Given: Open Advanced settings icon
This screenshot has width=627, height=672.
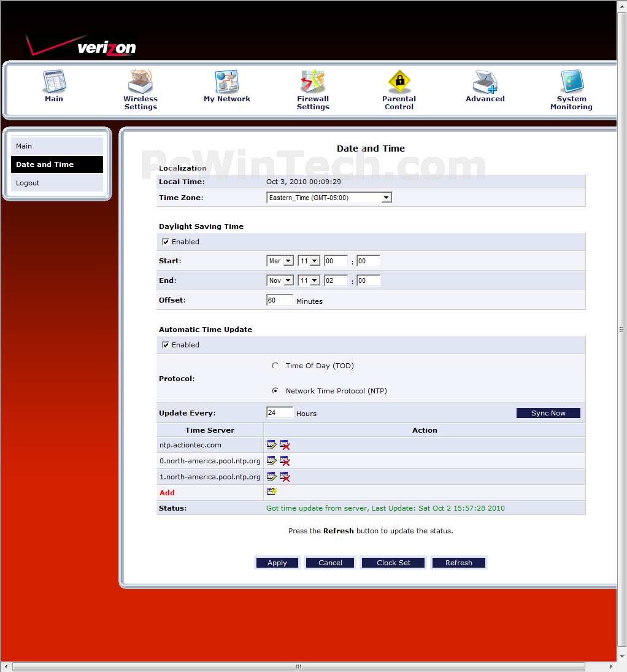Looking at the screenshot, I should (485, 82).
